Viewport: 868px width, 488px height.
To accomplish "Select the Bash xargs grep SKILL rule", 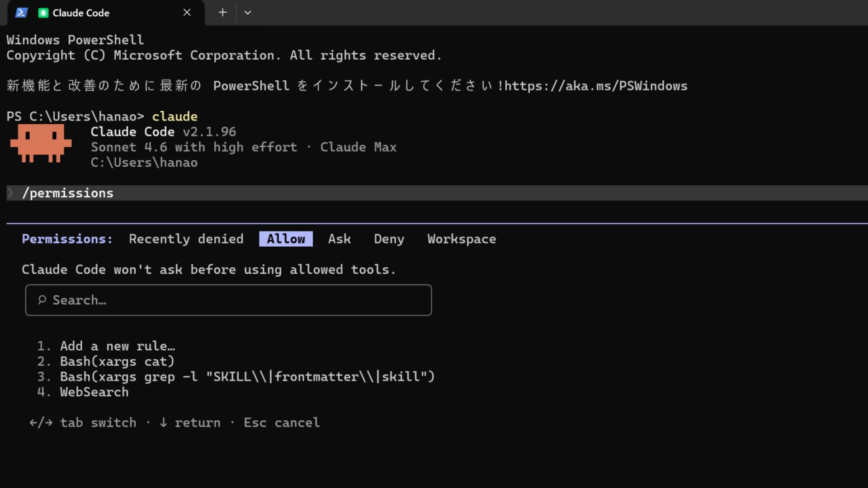I will tap(247, 376).
